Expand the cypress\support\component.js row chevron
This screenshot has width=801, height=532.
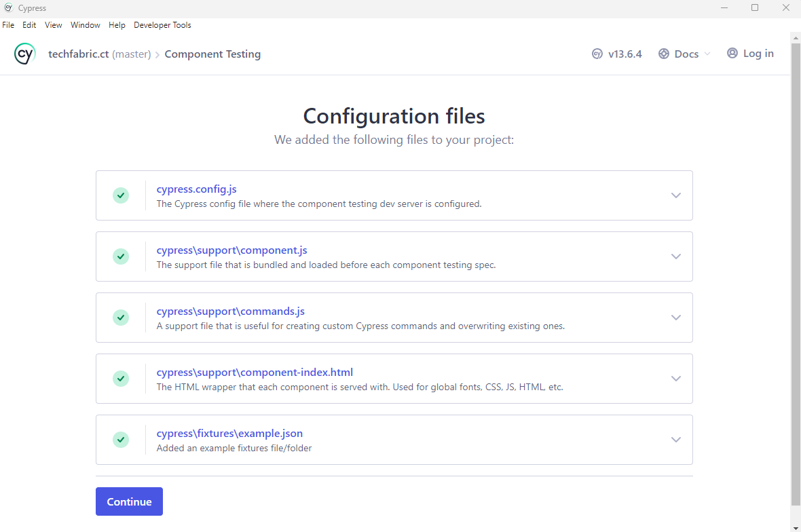676,256
